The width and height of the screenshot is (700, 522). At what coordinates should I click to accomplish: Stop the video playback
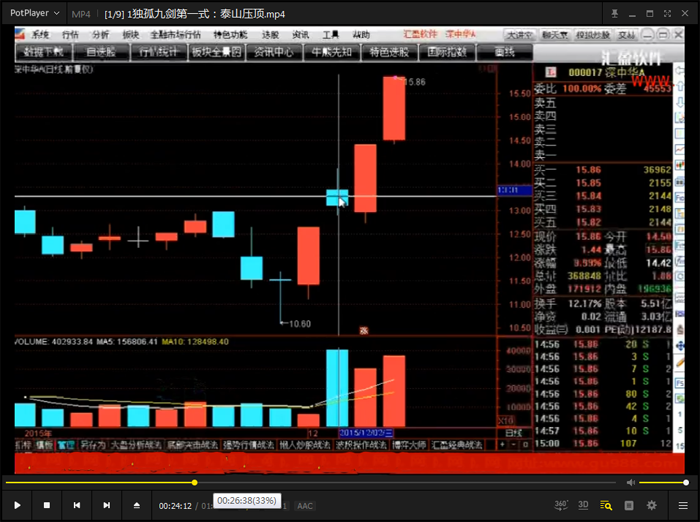pyautogui.click(x=47, y=505)
